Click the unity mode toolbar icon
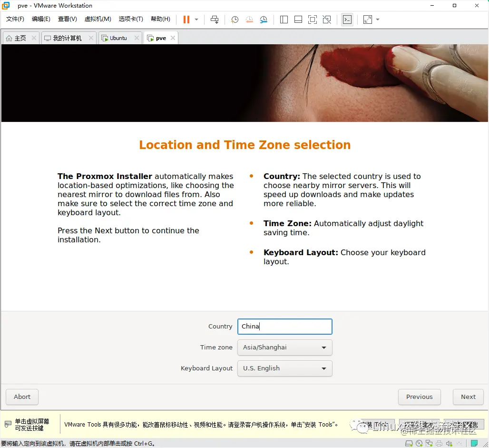 point(327,20)
